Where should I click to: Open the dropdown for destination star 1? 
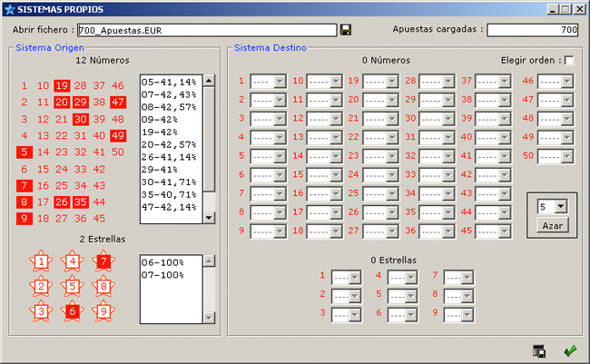pyautogui.click(x=355, y=278)
